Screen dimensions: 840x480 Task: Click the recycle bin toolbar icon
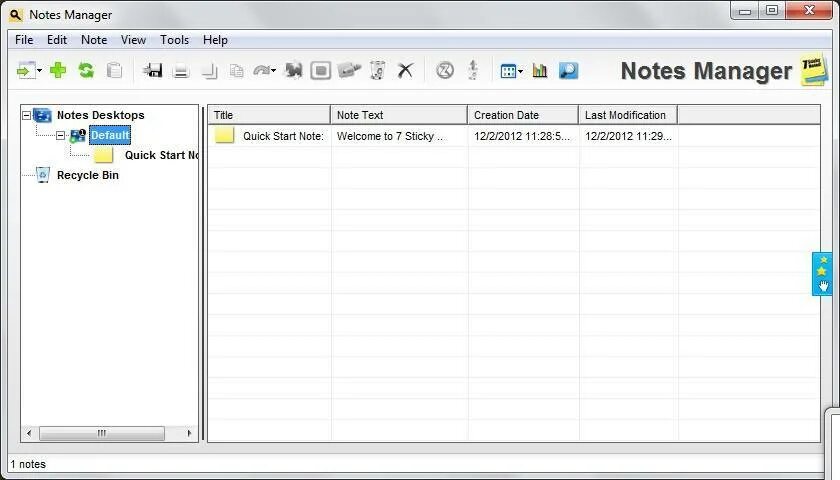(378, 70)
